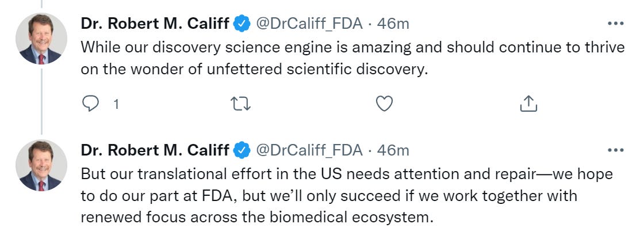Open the tweet about the biomedical ecosystem

point(345,196)
